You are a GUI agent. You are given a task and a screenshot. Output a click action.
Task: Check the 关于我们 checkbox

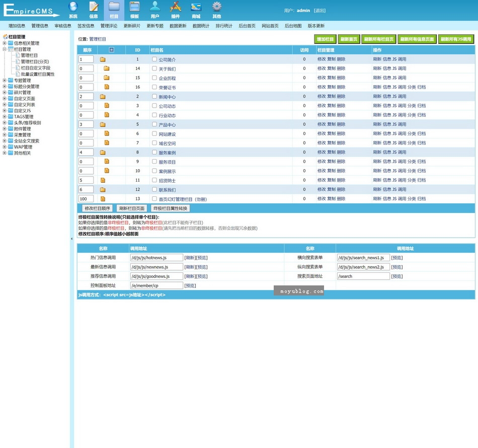pos(154,68)
